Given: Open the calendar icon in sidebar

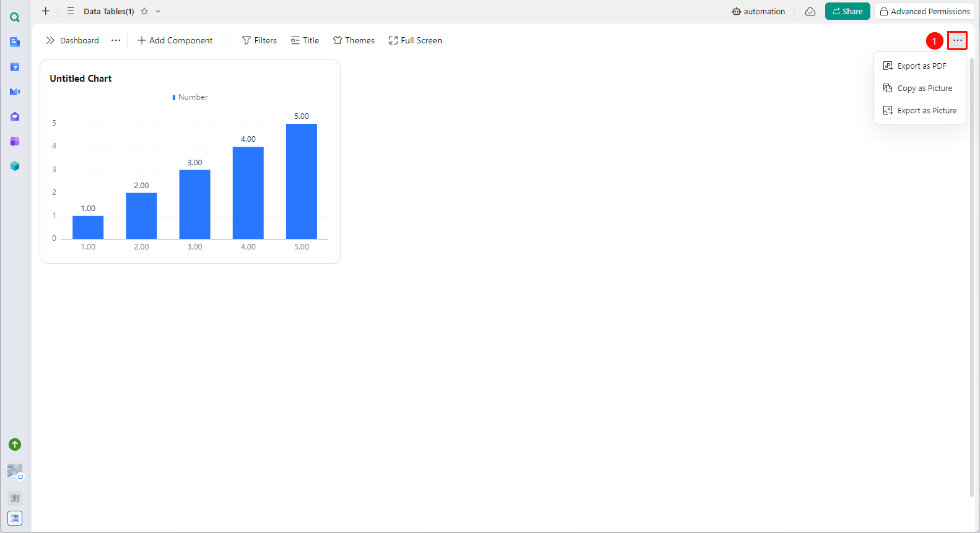Looking at the screenshot, I should pos(15,67).
